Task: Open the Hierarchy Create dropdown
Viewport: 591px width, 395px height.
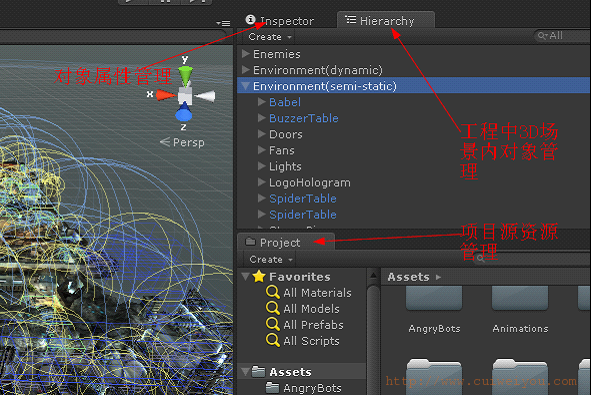Action: [x=270, y=37]
